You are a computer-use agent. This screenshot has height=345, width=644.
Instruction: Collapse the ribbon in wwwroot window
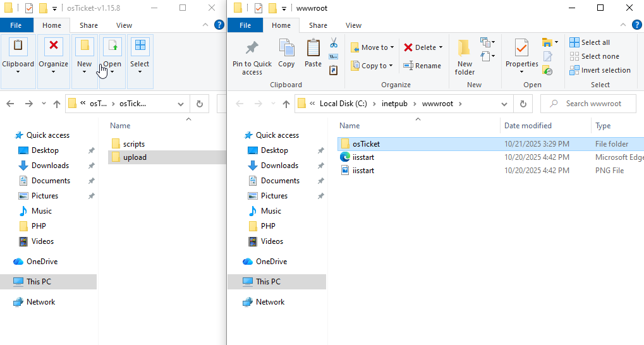[x=623, y=25]
